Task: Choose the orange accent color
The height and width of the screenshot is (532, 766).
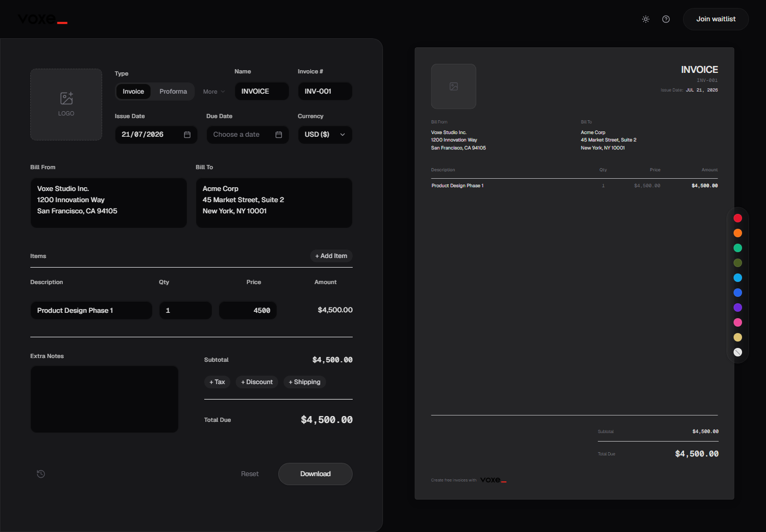Action: click(738, 233)
